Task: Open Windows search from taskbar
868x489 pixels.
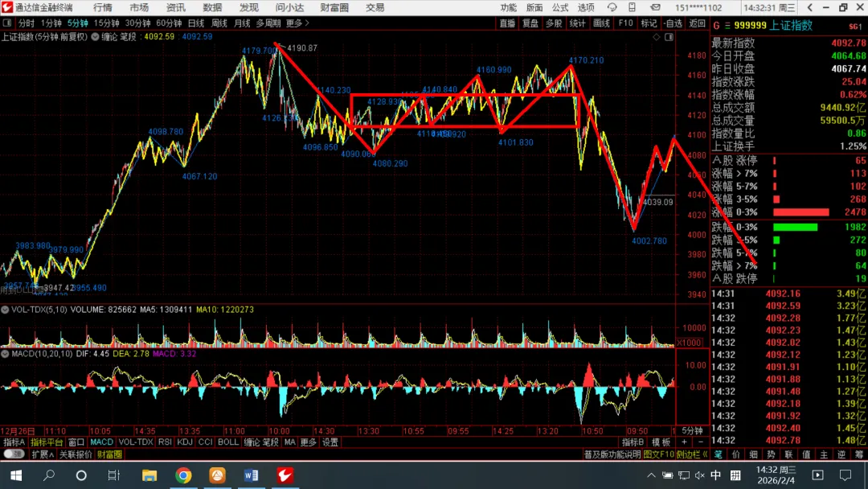Action: point(49,475)
